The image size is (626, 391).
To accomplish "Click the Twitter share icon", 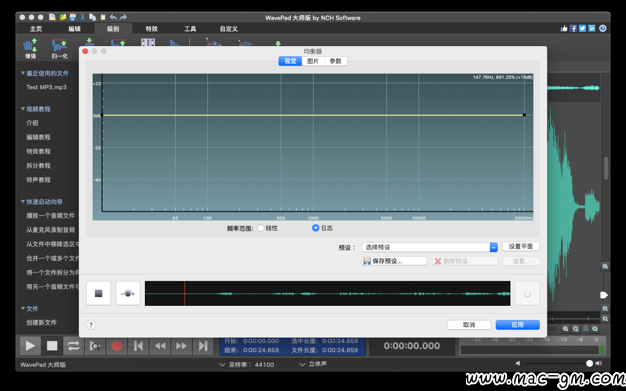I will (x=582, y=28).
